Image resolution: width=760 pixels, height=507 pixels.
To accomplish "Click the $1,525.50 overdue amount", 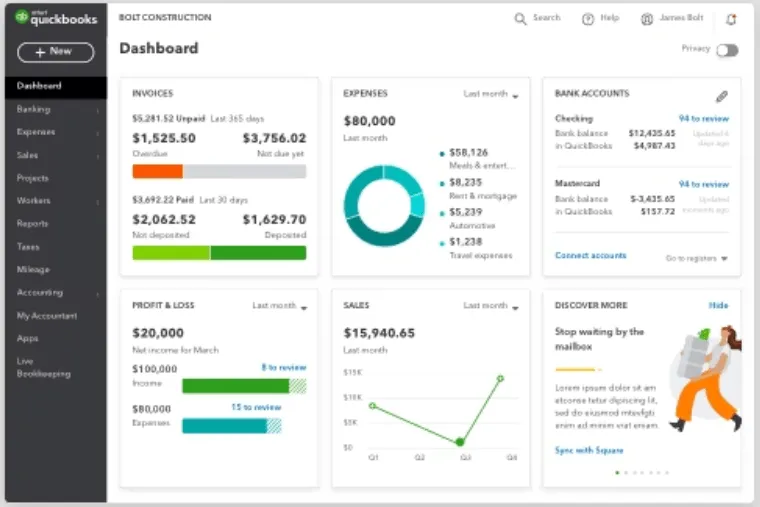I will click(x=164, y=138).
